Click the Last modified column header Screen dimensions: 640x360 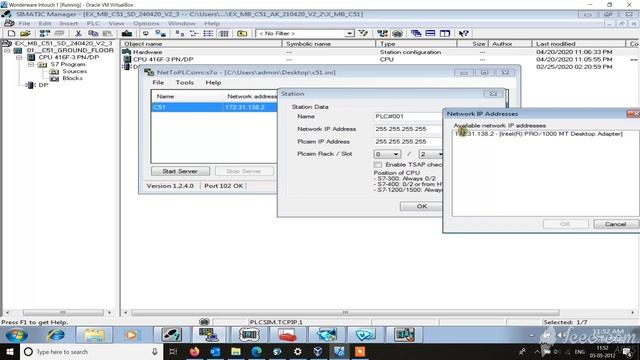click(x=578, y=44)
